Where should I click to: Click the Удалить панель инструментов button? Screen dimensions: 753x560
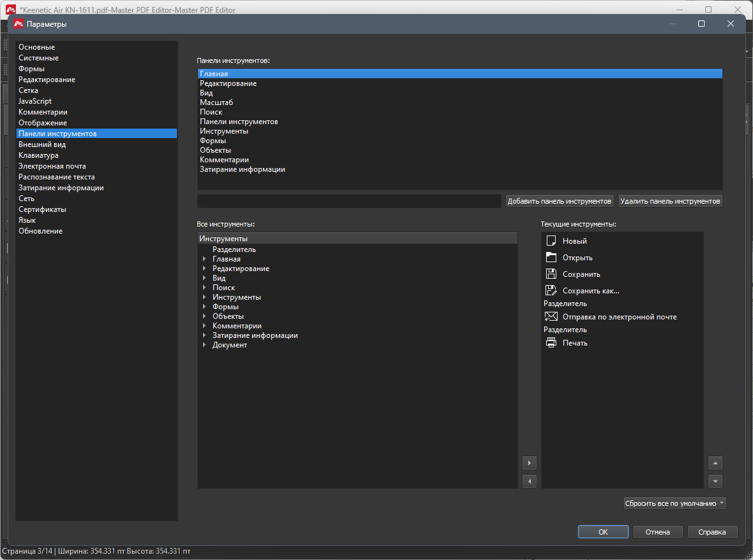pos(670,201)
